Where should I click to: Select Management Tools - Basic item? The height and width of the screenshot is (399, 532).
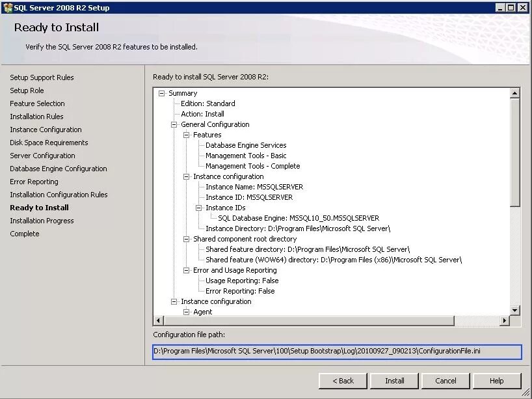tap(246, 156)
